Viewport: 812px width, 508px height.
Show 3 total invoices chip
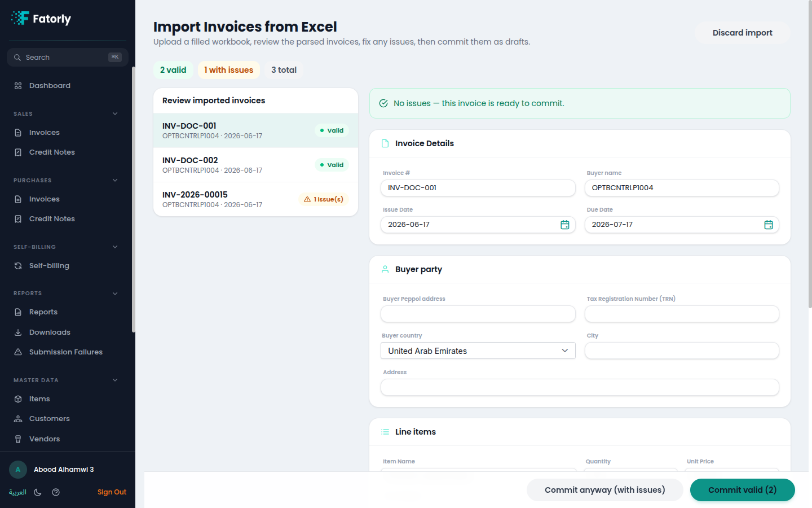(284, 70)
